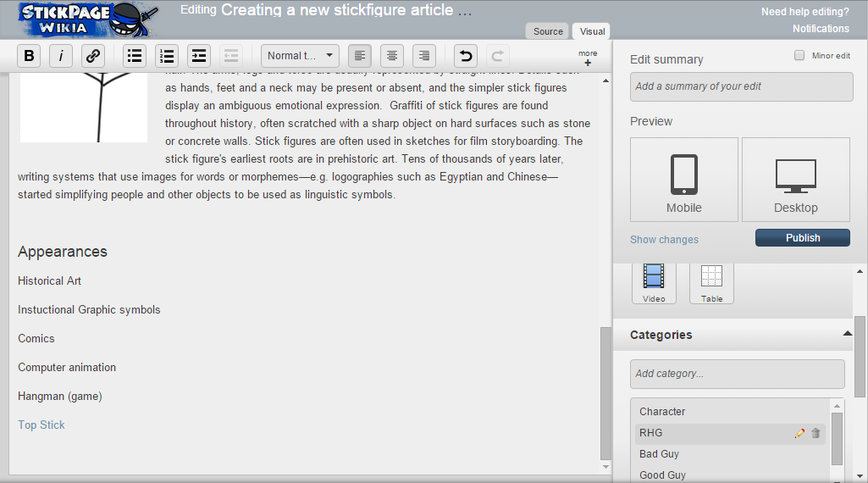Click the Hangman (game) line
The width and height of the screenshot is (868, 483).
tap(60, 396)
